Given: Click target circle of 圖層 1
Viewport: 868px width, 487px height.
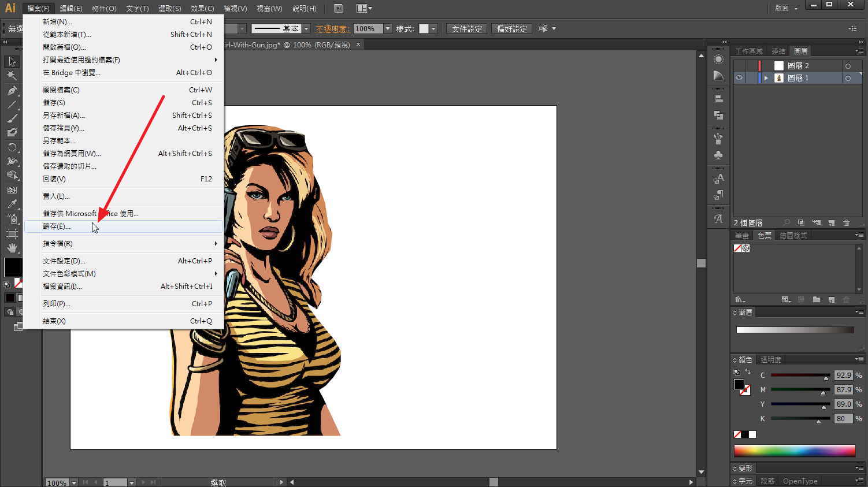Looking at the screenshot, I should click(x=848, y=78).
